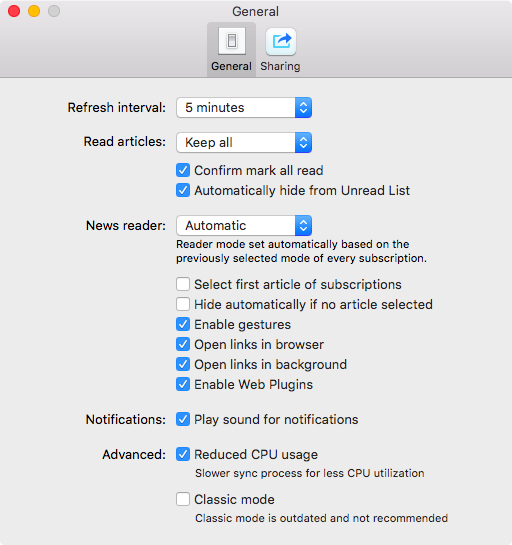This screenshot has height=545, width=512.
Task: Click the 'Notifications:' label
Action: click(x=126, y=420)
